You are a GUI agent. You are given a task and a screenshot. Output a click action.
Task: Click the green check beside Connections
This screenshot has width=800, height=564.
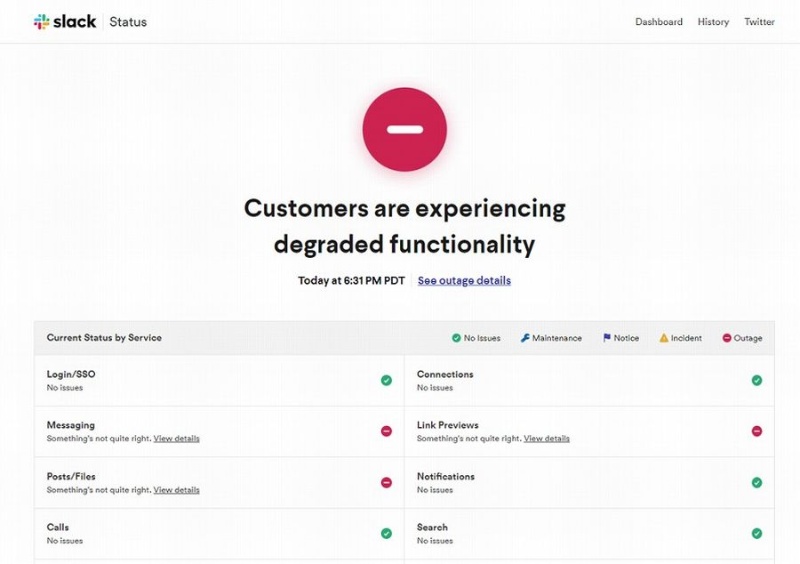[x=757, y=380]
